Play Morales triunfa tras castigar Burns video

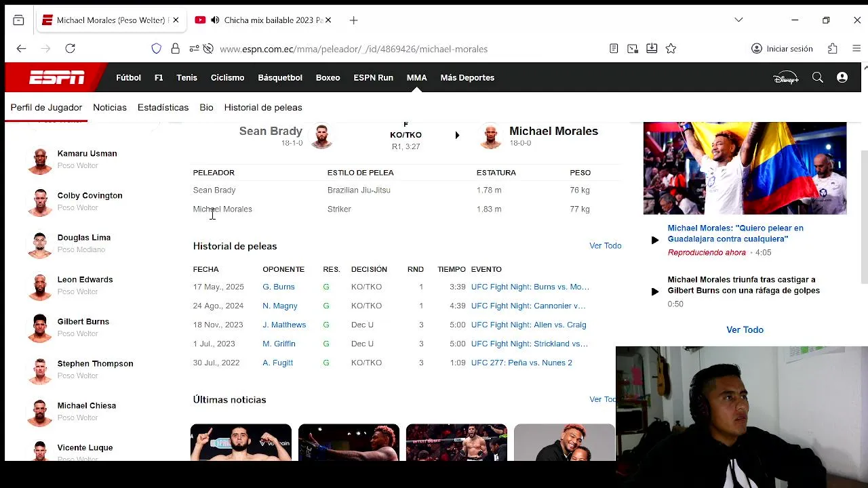655,291
